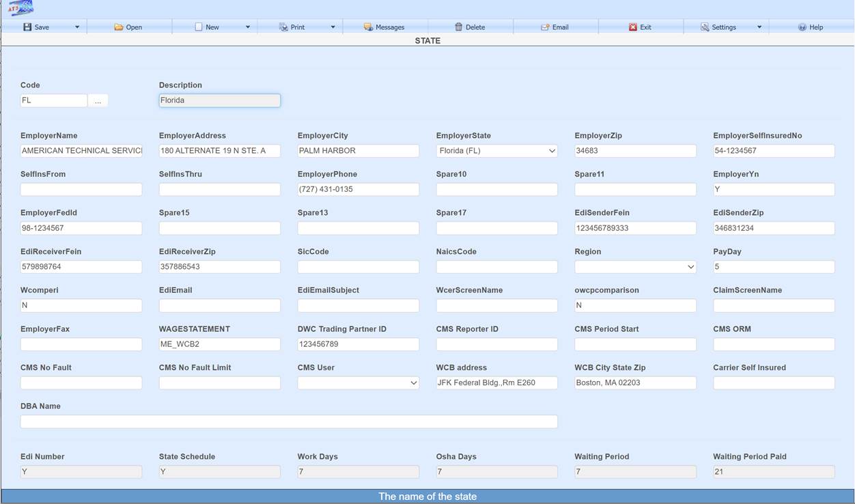Image resolution: width=855 pixels, height=504 pixels.
Task: Expand the Print dropdown arrow
Action: pos(333,27)
